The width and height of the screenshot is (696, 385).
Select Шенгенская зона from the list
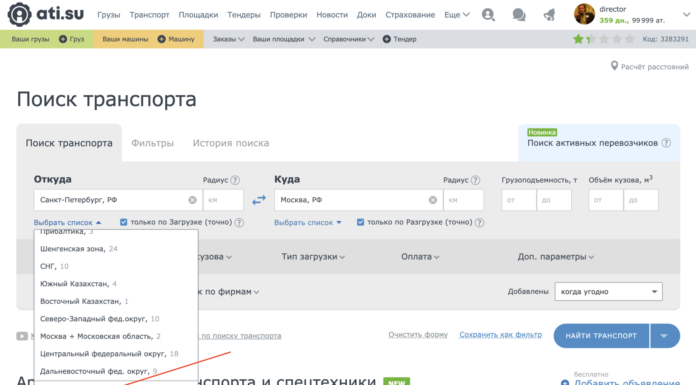116,249
